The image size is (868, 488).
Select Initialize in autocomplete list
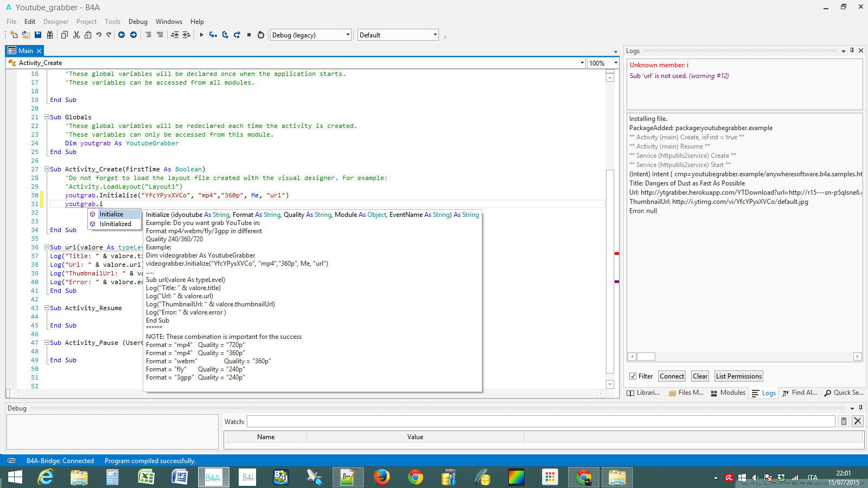pos(114,214)
